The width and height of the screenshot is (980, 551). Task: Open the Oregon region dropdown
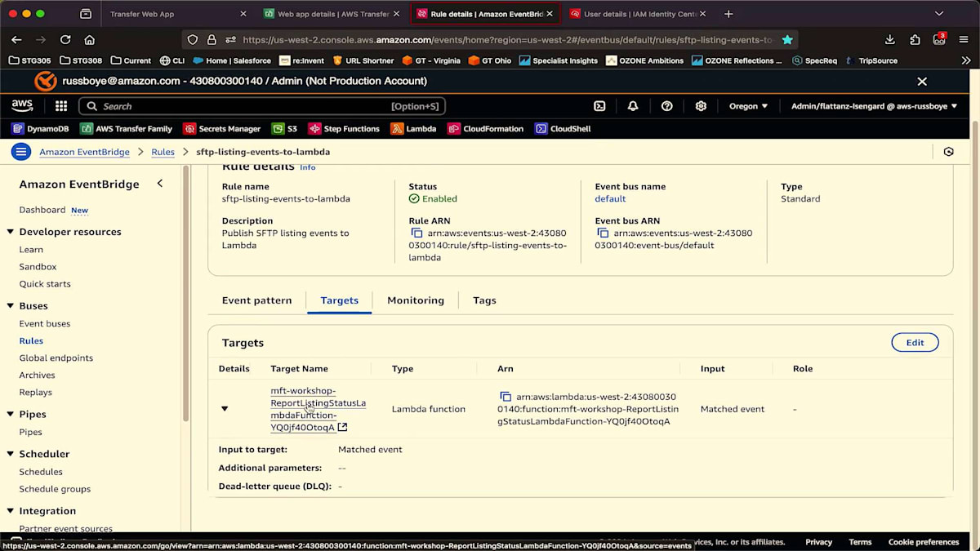click(748, 106)
